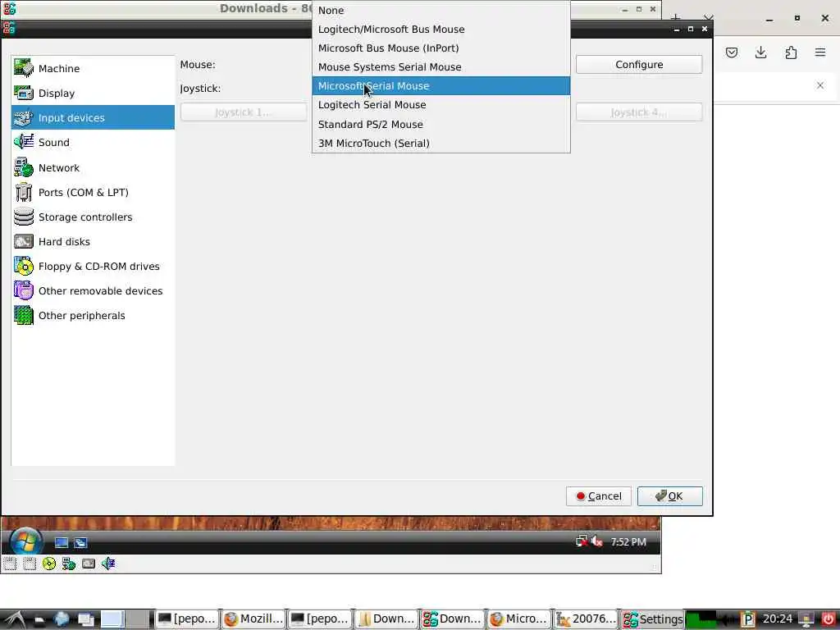This screenshot has height=630, width=840.
Task: Open Ports (COM & LPT) settings
Action: coord(93,192)
